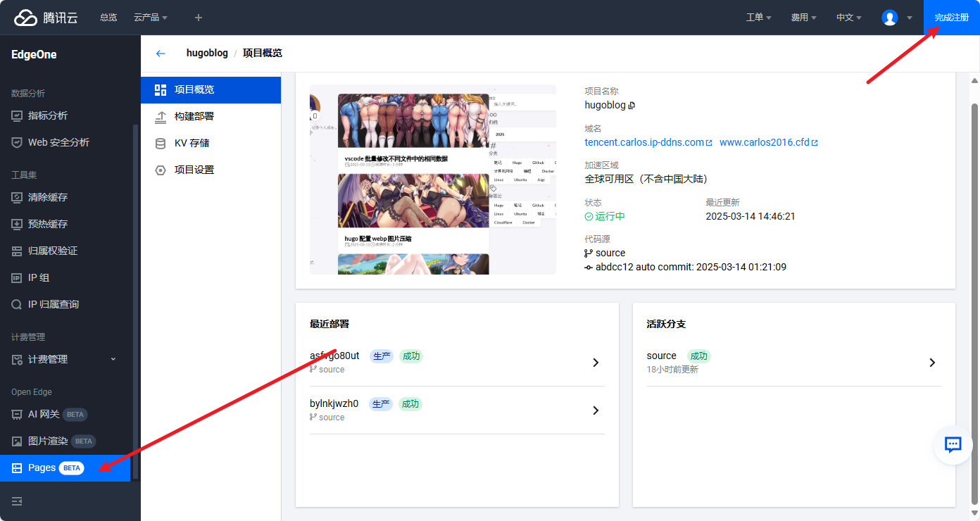The width and height of the screenshot is (980, 521).
Task: Click the AI 网关 icon
Action: coord(17,414)
